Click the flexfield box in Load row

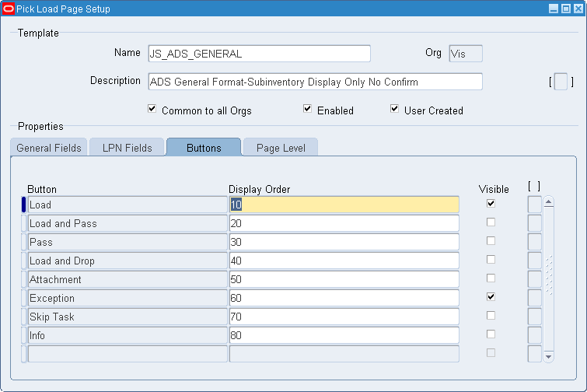coord(535,205)
